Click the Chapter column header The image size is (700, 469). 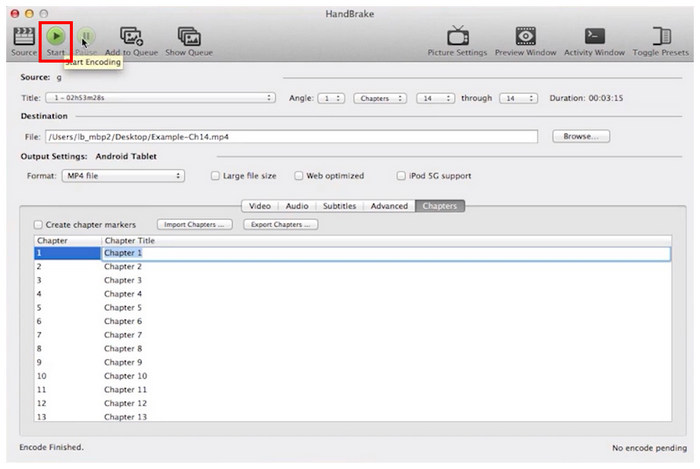67,241
